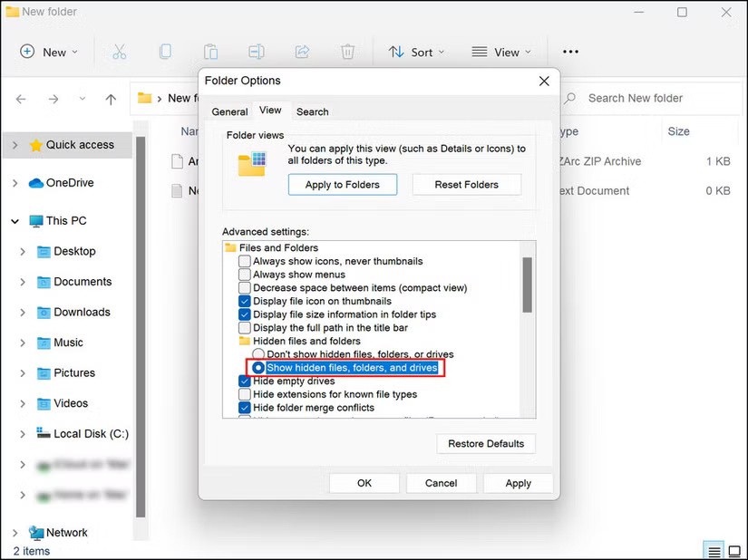Click the Cut scissors icon in toolbar

coord(119,52)
